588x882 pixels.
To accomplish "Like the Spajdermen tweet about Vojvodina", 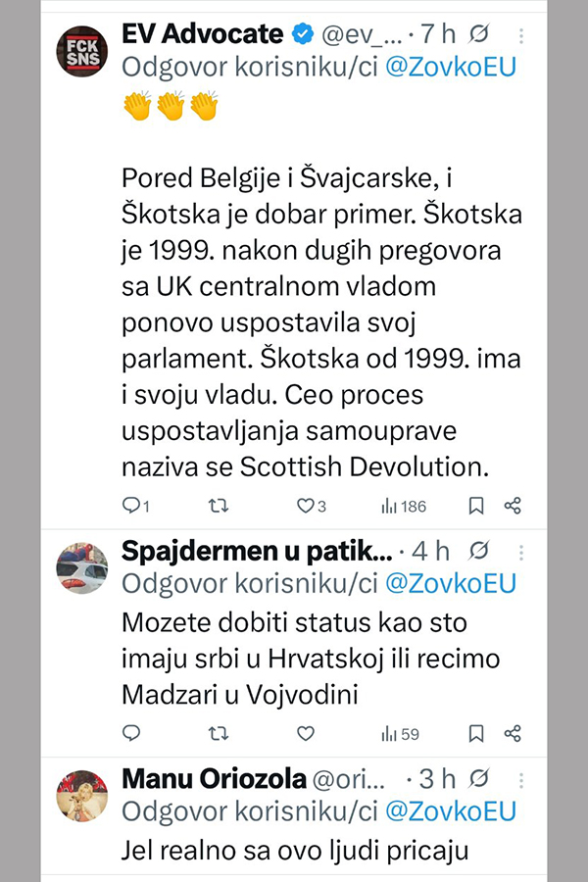I will pyautogui.click(x=305, y=733).
